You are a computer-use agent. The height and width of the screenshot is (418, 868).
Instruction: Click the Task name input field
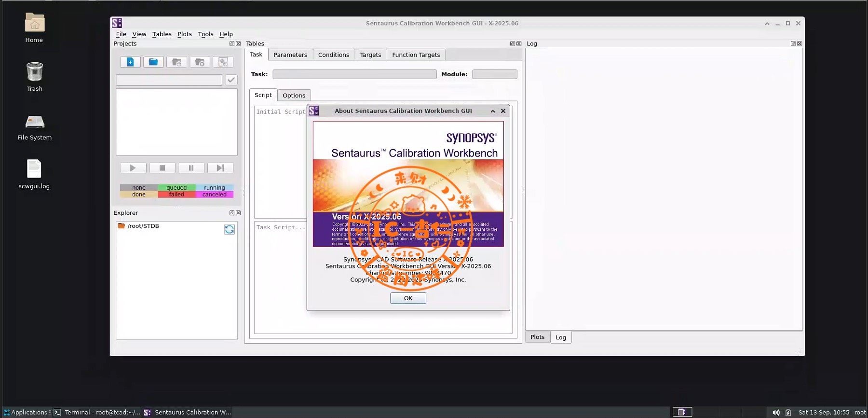coord(354,74)
